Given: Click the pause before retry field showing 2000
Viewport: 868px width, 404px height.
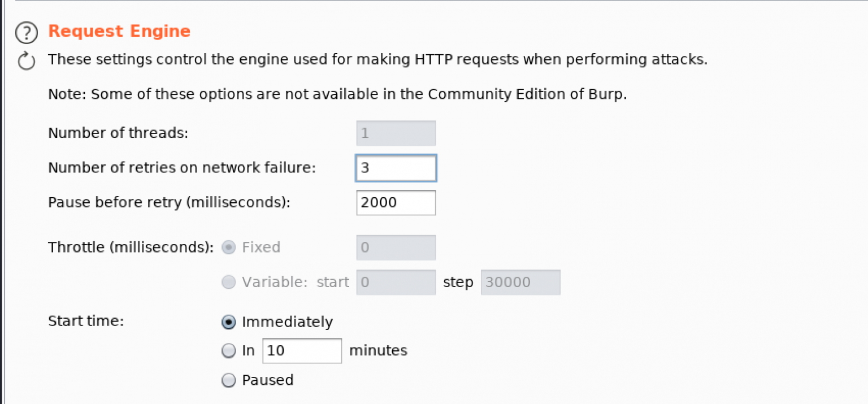Looking at the screenshot, I should (396, 202).
